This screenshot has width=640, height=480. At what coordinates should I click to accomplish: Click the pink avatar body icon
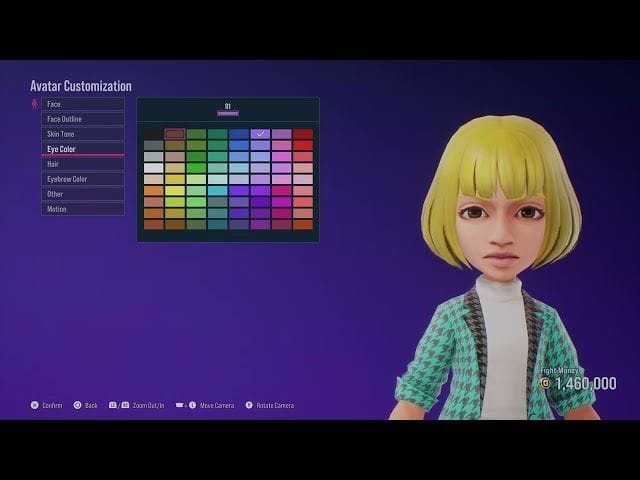pos(35,103)
